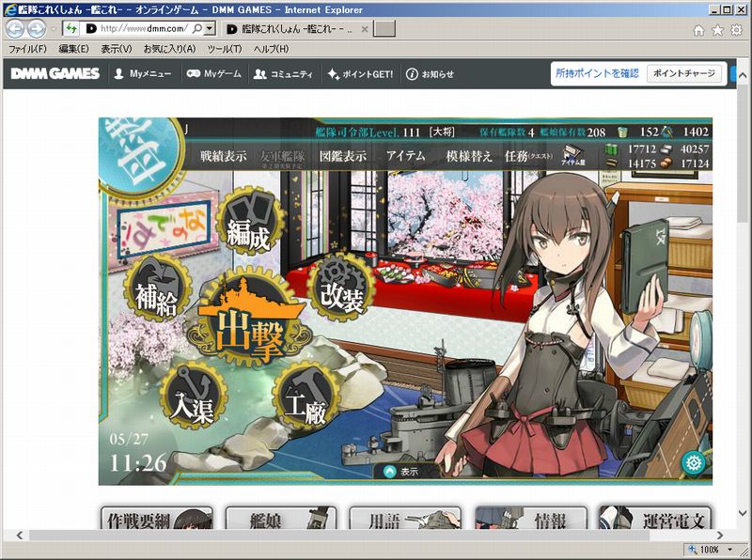Open the Myメニュー link
Image resolution: width=752 pixels, height=560 pixels.
pos(143,74)
